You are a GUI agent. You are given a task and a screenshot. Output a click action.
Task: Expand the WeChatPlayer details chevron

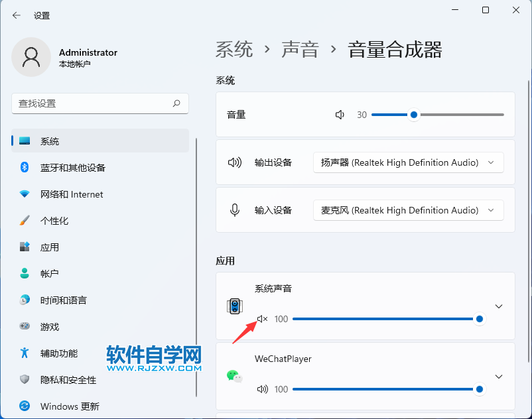pyautogui.click(x=498, y=377)
